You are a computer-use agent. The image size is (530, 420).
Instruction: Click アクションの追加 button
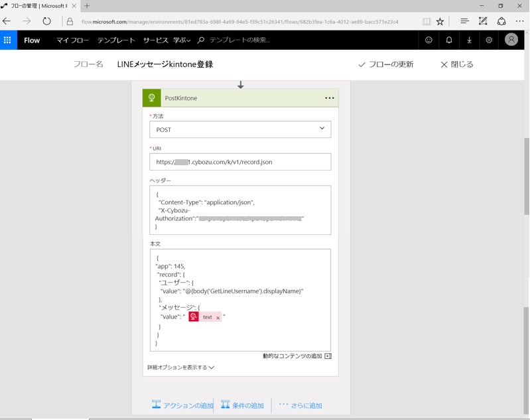click(182, 405)
